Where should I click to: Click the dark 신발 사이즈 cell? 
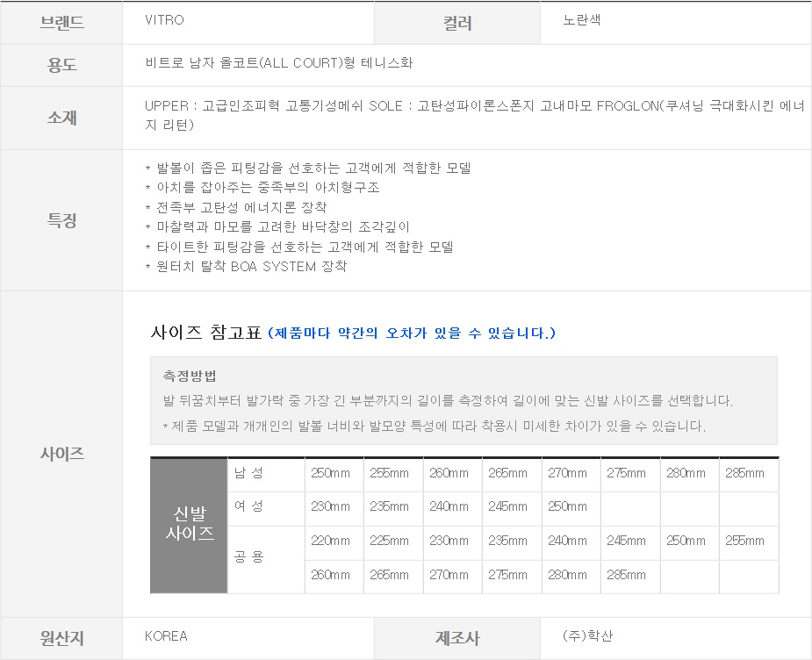pos(189,524)
